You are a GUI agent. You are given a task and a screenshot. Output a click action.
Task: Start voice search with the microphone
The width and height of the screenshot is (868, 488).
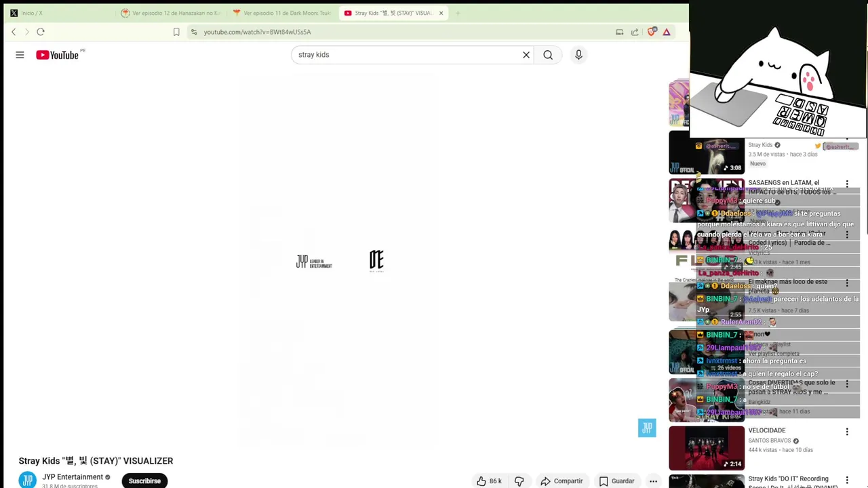tap(578, 55)
